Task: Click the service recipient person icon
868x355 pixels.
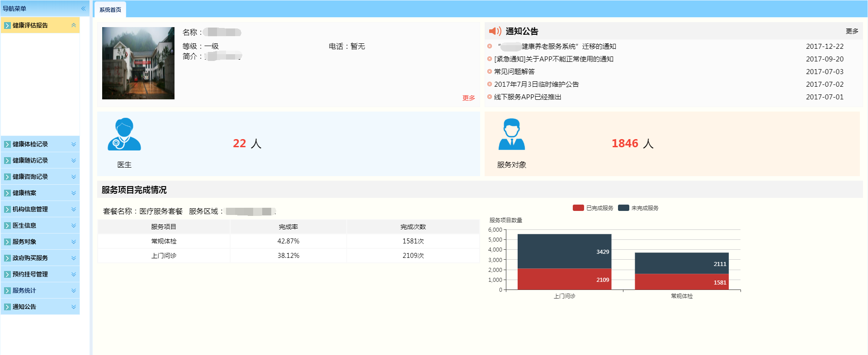Action: [511, 135]
